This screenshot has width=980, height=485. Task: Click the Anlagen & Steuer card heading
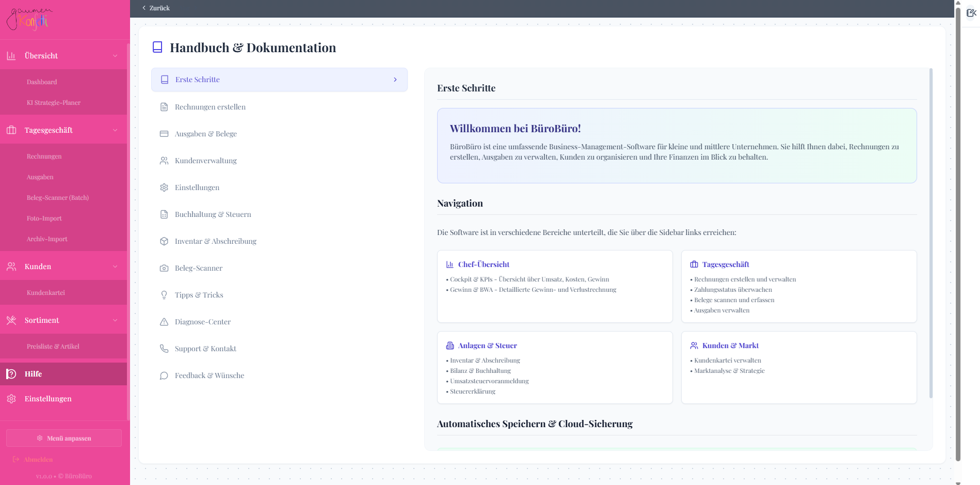(487, 346)
